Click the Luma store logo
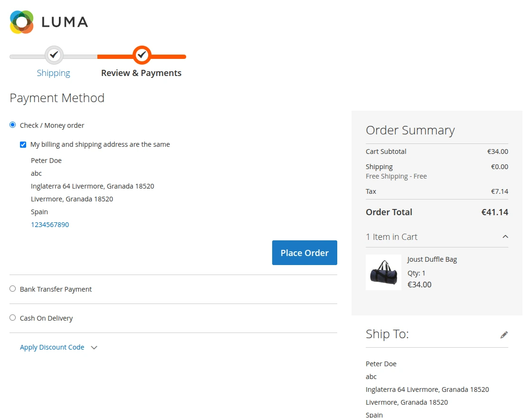Screen dimensions: 532x418 pos(47,21)
